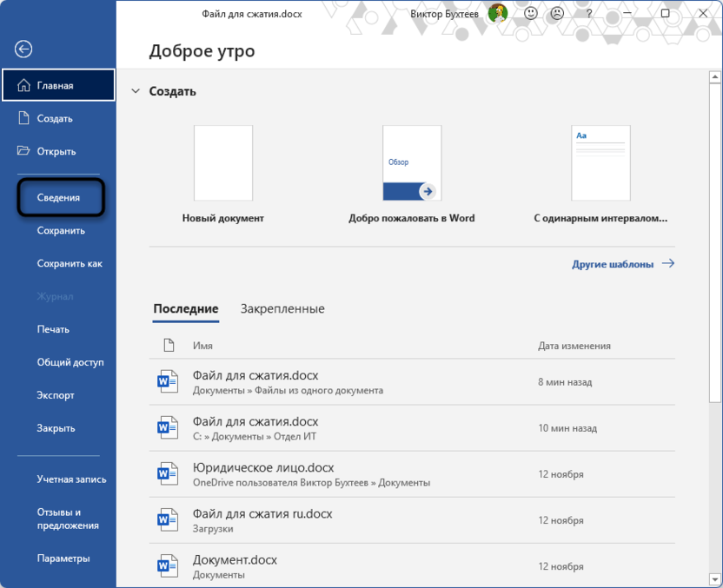The width and height of the screenshot is (723, 588).
Task: Switch to the Закрепленные tab
Action: [283, 308]
